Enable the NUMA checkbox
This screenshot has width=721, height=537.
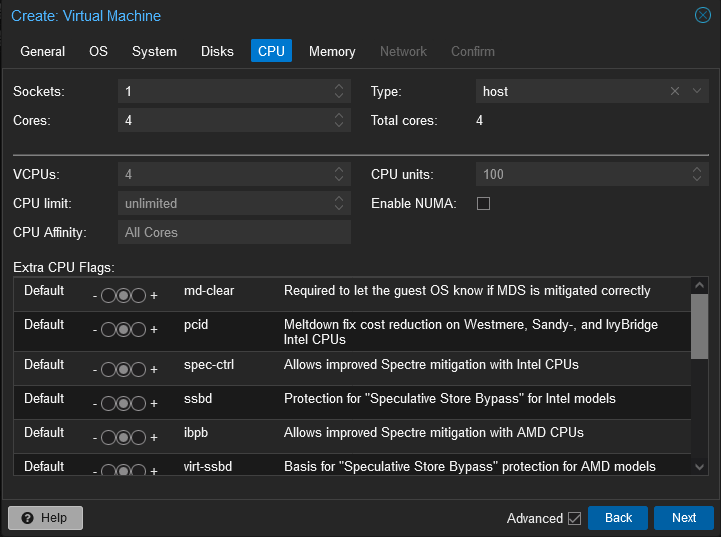484,203
